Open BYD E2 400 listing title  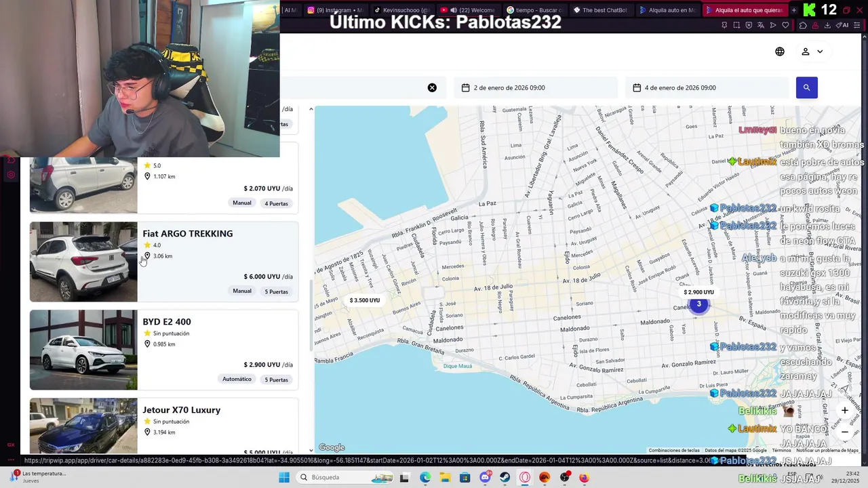coord(167,321)
